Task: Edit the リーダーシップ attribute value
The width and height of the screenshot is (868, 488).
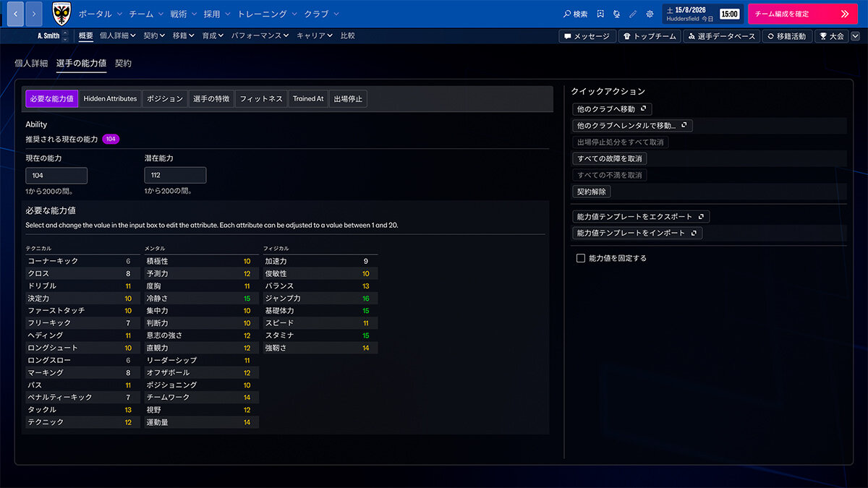Action: pos(247,360)
